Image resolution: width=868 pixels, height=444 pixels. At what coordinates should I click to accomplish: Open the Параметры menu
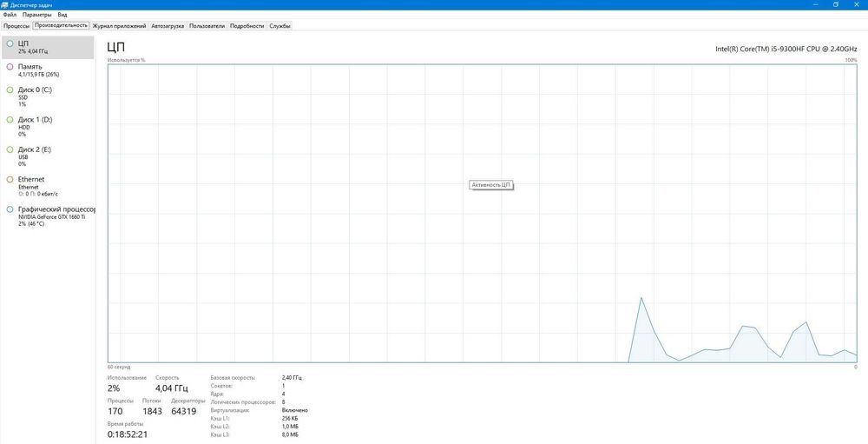(x=37, y=15)
